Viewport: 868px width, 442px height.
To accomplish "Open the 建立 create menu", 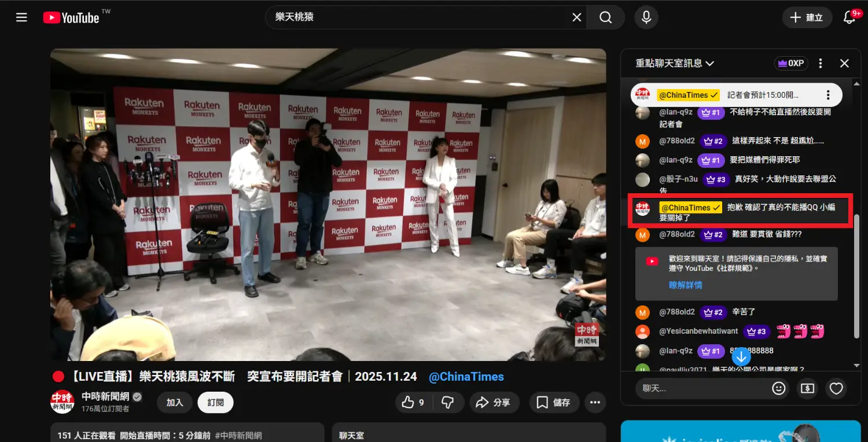I will tap(807, 17).
